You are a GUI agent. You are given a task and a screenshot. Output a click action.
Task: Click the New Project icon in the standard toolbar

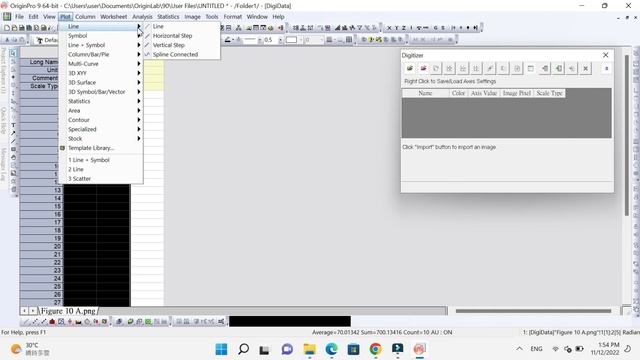(x=7, y=28)
